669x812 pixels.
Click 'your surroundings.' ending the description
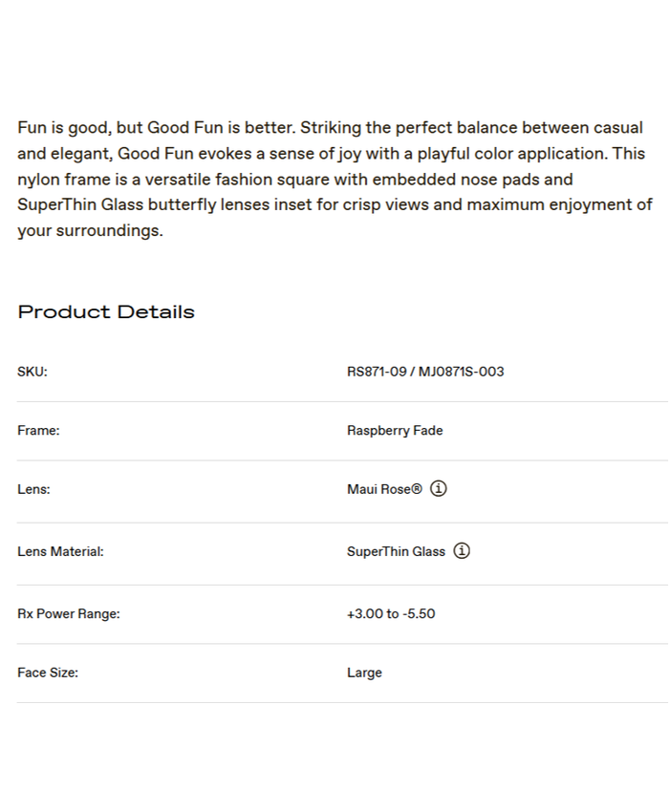pos(90,231)
